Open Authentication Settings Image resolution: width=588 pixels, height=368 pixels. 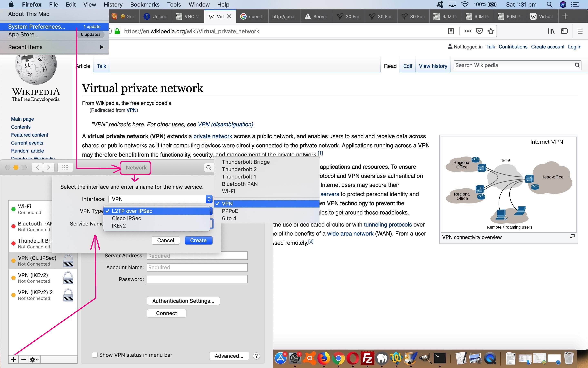point(183,301)
